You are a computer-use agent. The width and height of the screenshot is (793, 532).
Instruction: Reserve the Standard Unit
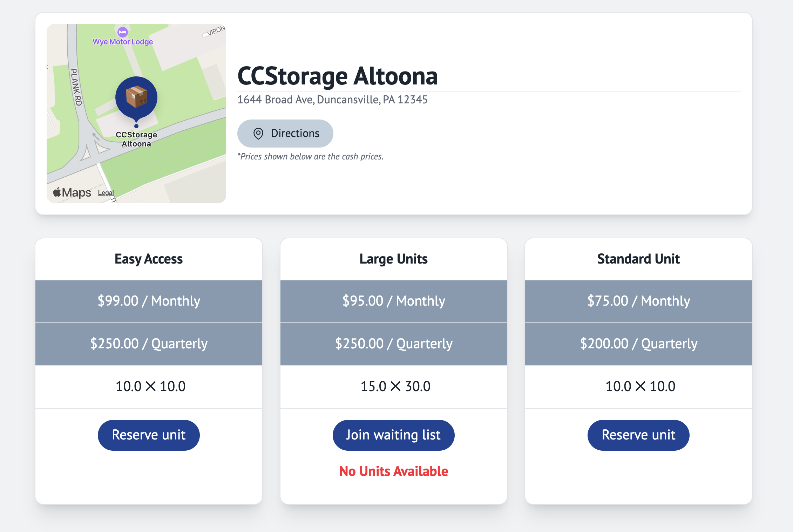[x=638, y=435]
